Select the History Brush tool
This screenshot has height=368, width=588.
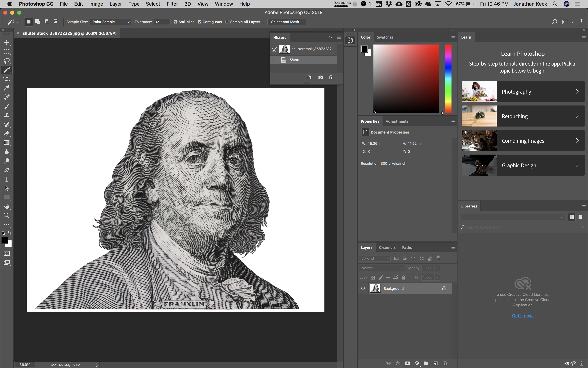[x=6, y=124]
